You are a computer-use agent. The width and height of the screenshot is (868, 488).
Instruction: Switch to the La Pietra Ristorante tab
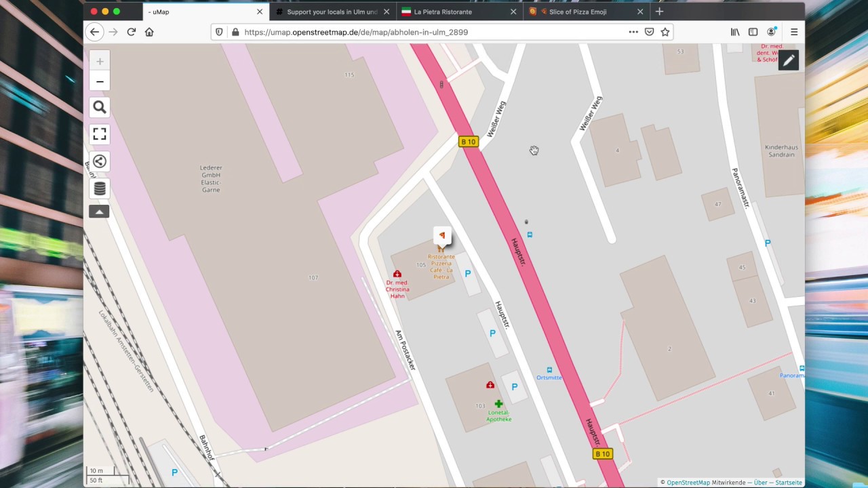point(460,12)
